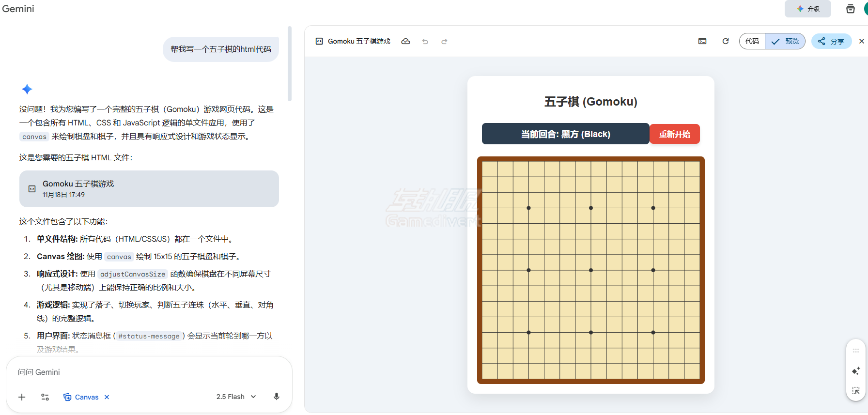The width and height of the screenshot is (868, 415).
Task: Open the archive icon beside upgrade
Action: point(850,9)
